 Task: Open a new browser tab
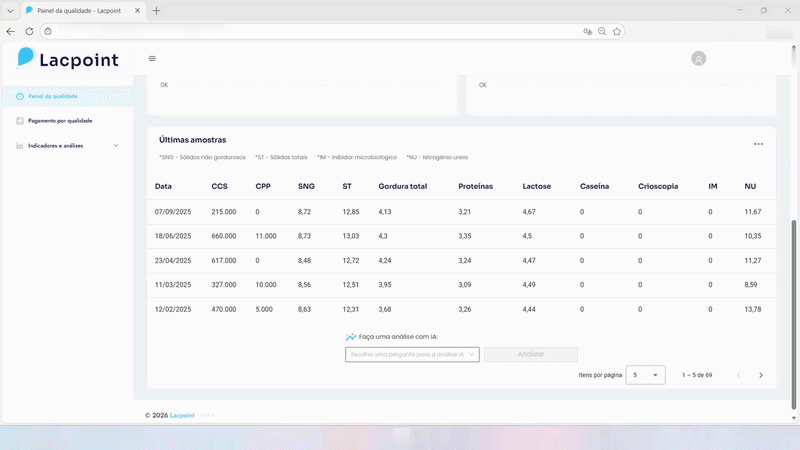(x=156, y=10)
